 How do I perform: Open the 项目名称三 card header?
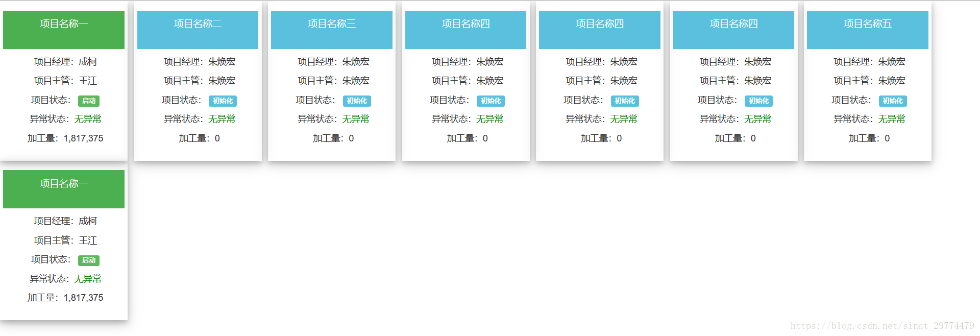click(332, 30)
